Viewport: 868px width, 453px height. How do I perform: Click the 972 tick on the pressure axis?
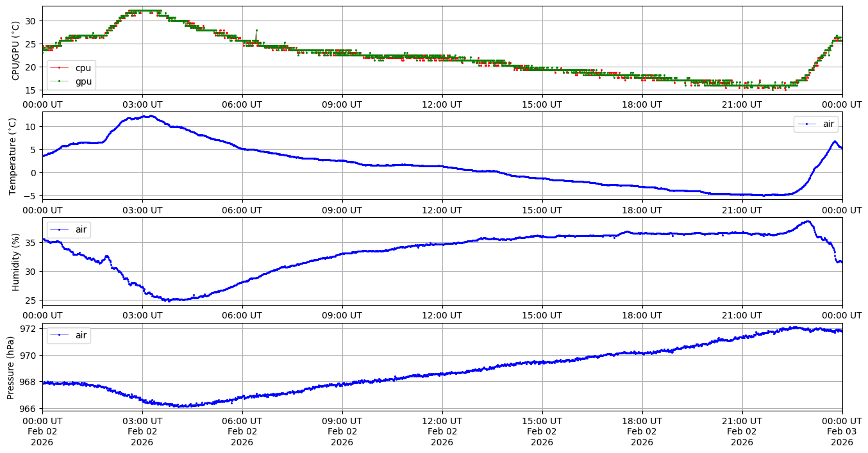click(28, 329)
